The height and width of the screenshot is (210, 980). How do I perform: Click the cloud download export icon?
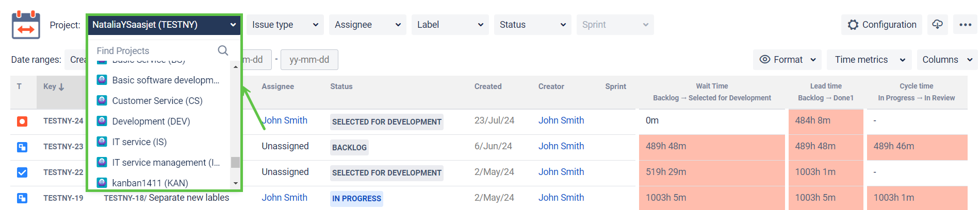click(937, 25)
